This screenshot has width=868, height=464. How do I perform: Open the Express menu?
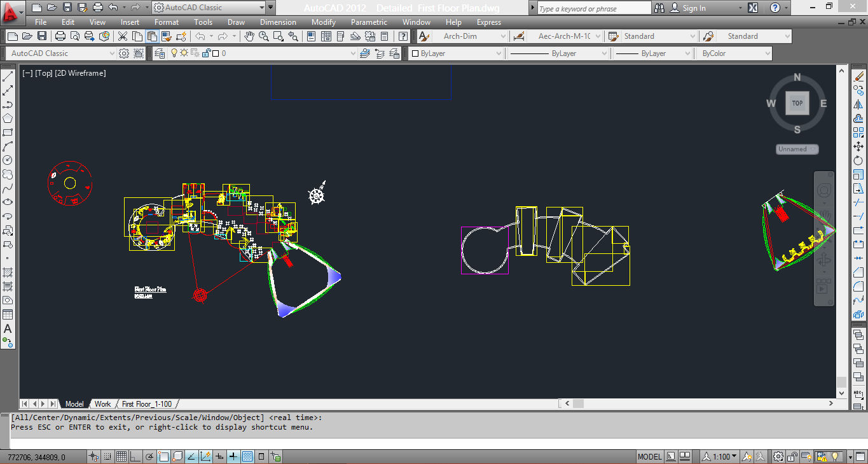[x=489, y=22]
